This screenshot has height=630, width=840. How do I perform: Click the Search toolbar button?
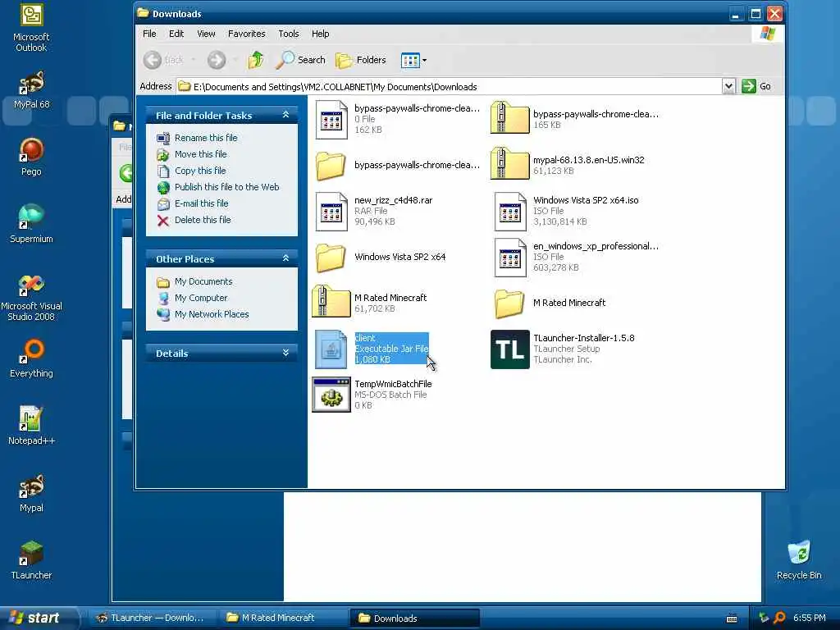(300, 60)
